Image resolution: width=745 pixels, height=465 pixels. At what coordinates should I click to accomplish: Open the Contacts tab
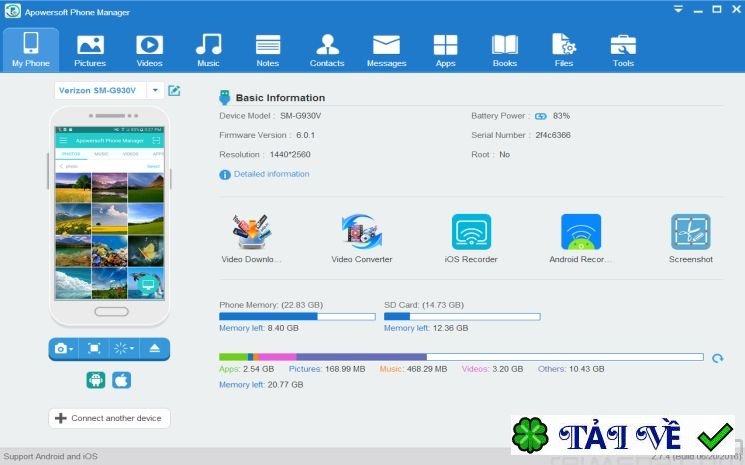coord(327,50)
